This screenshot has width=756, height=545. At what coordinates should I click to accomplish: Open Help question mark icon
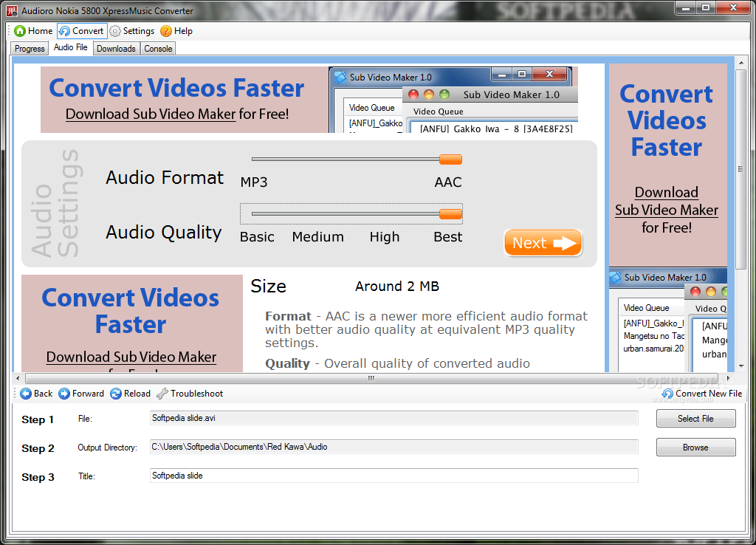[x=166, y=31]
